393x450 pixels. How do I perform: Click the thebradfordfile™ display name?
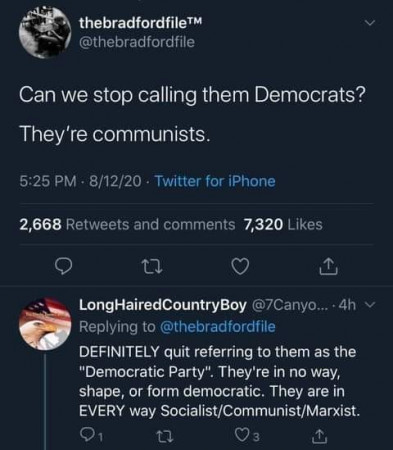[x=141, y=23]
